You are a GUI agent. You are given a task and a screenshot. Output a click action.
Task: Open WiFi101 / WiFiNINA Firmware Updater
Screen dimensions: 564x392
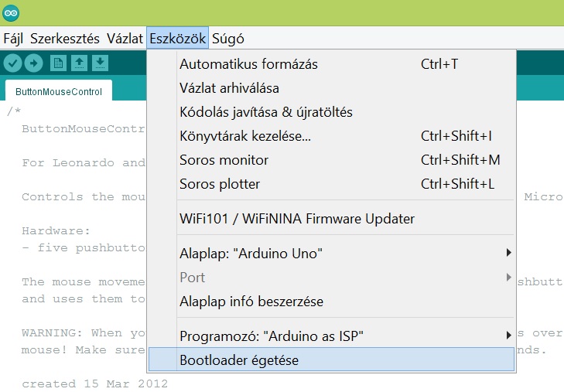pyautogui.click(x=331, y=219)
